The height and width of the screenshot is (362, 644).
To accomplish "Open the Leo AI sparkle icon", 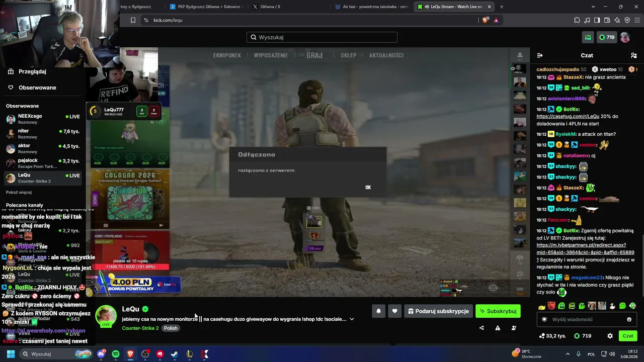I will [x=617, y=20].
